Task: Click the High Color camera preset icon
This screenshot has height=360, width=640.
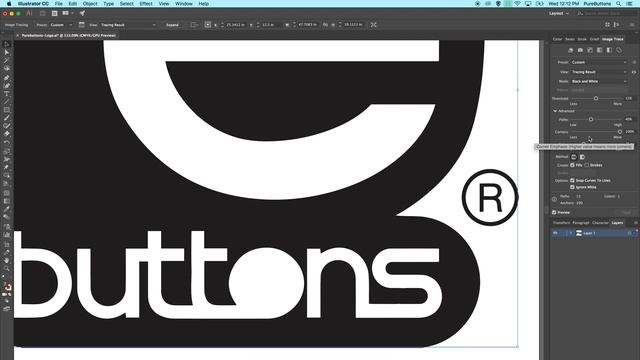Action: [x=580, y=50]
